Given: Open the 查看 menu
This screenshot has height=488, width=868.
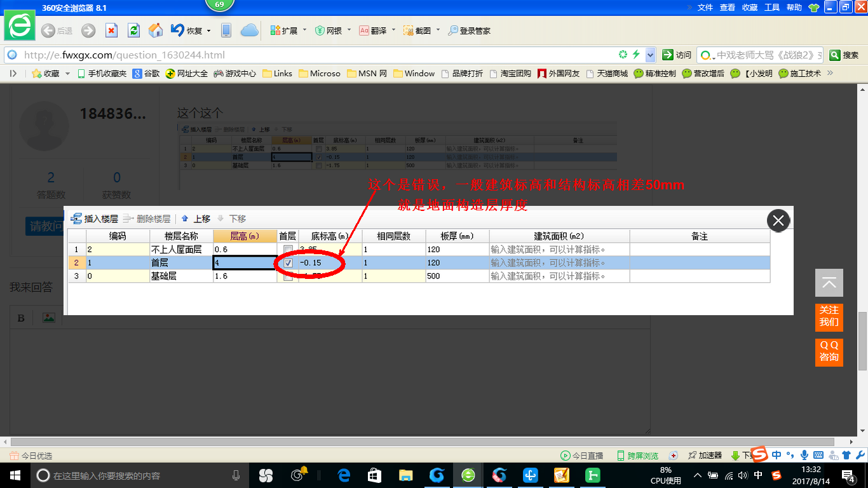Looking at the screenshot, I should coord(728,8).
